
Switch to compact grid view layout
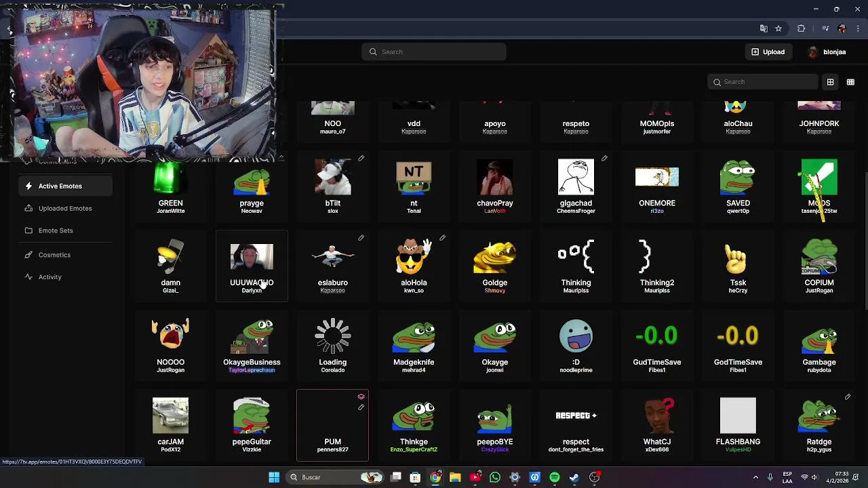850,82
